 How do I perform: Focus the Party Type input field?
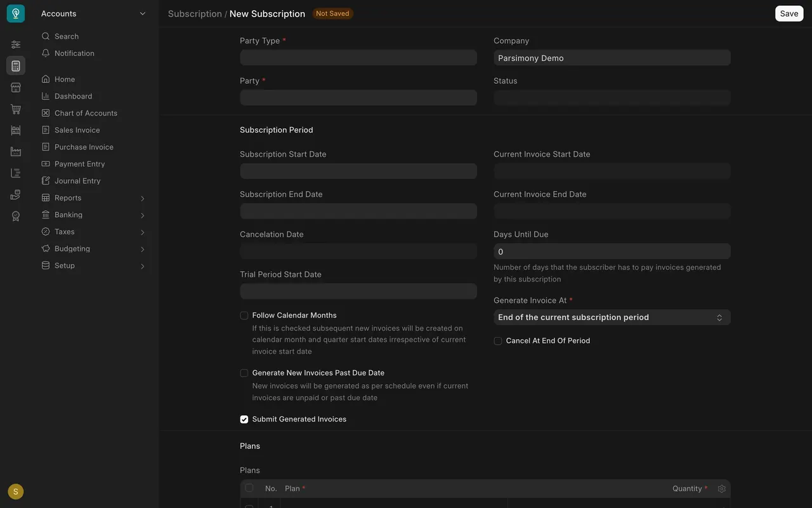click(358, 58)
